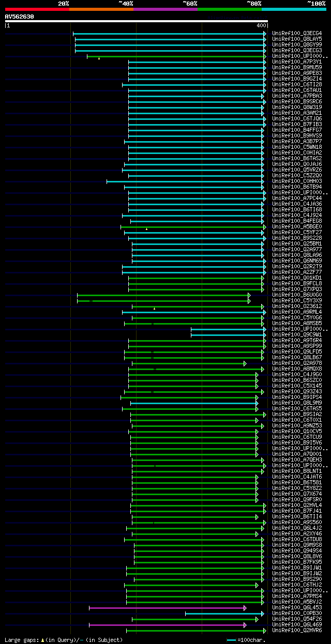Click the cyan alignment bar for Q8L9M9
Viewport: 331px width, 644px height.
(194, 403)
